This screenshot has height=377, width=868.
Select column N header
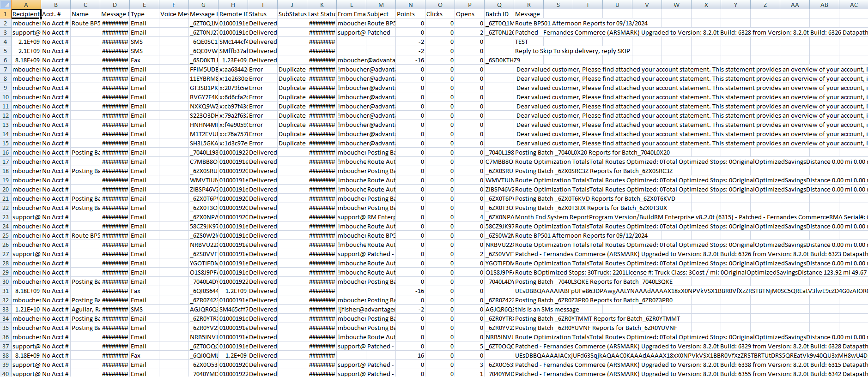pyautogui.click(x=410, y=5)
